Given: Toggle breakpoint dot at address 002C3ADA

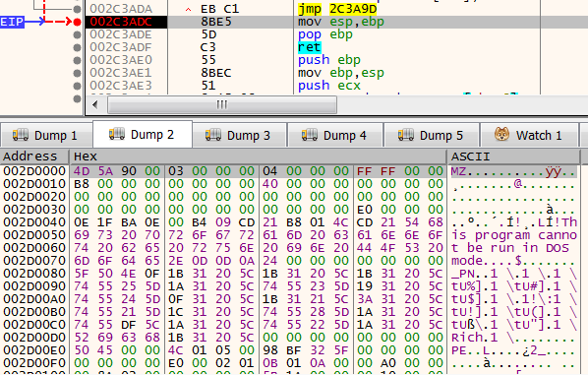Looking at the screenshot, I should click(78, 9).
